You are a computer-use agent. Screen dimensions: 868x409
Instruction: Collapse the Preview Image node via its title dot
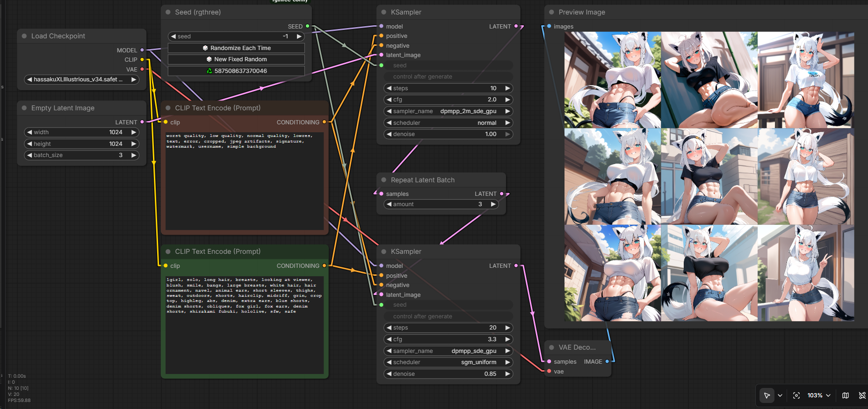[551, 12]
